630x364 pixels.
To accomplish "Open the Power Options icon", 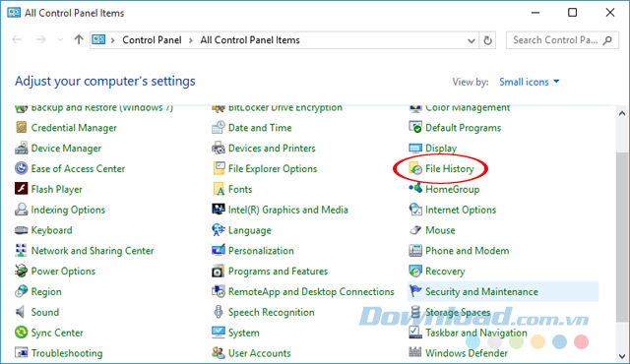I will click(x=22, y=271).
